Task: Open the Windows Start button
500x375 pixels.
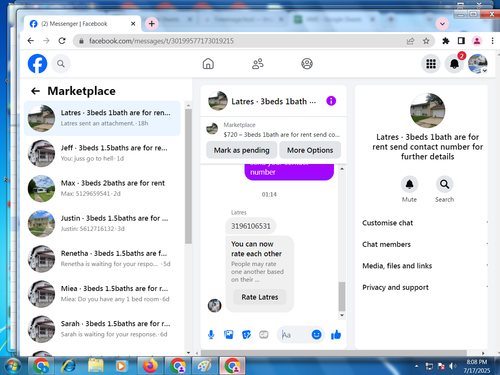Action: pyautogui.click(x=13, y=366)
